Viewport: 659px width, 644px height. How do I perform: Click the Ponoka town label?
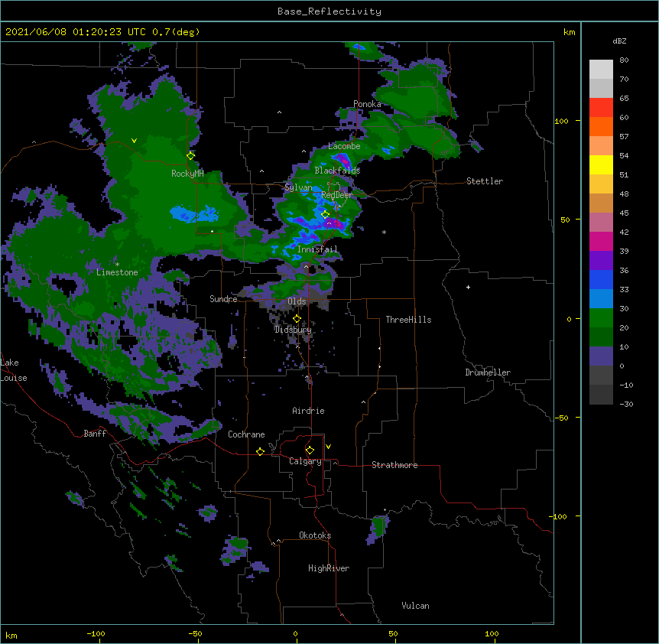click(367, 104)
